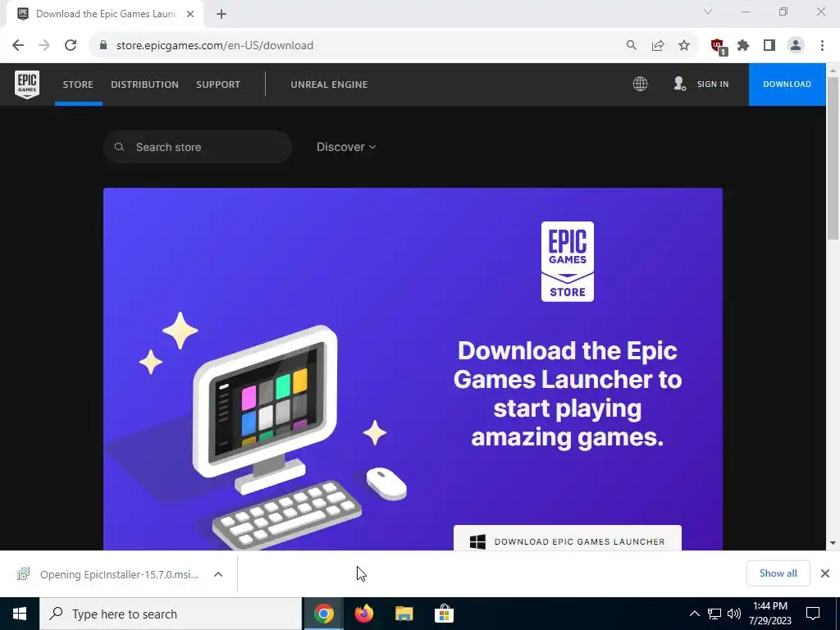Click the taskbar clock showing 1:44 PM
Image resolution: width=840 pixels, height=630 pixels.
769,614
